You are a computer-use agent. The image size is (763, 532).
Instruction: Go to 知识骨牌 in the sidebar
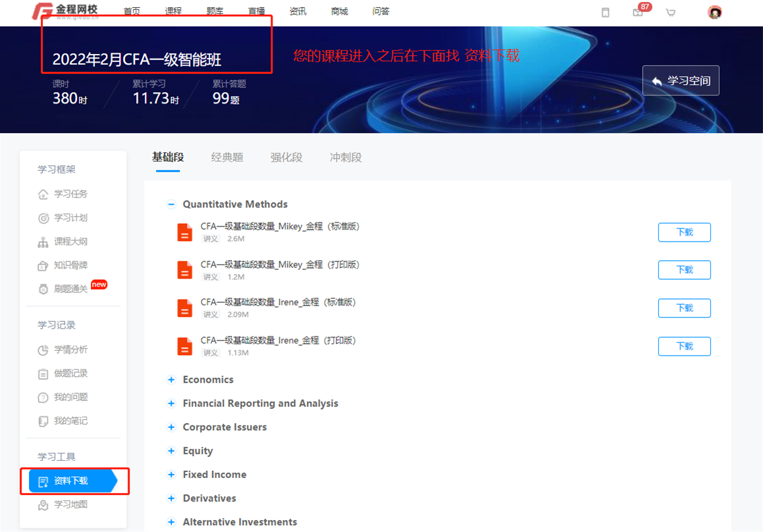tap(70, 265)
